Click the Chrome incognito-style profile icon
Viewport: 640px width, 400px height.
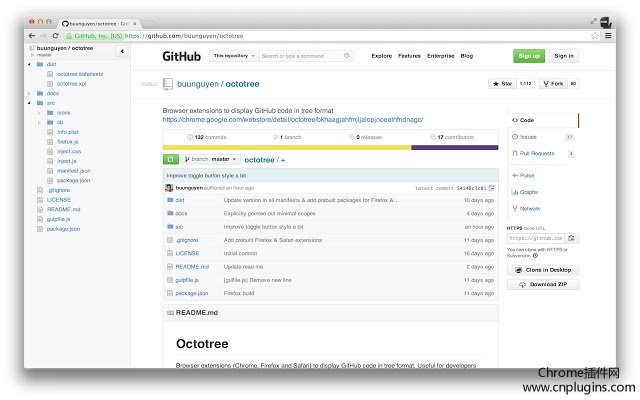click(606, 22)
